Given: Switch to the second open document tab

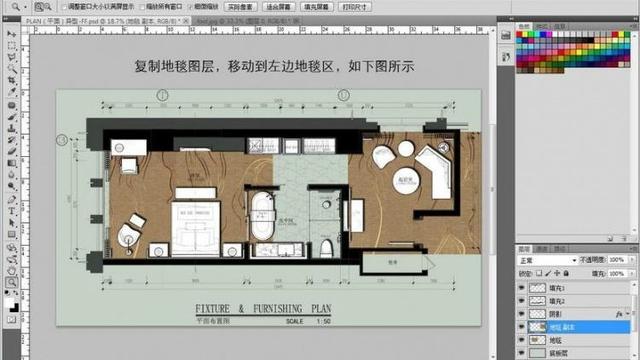Looking at the screenshot, I should point(247,20).
